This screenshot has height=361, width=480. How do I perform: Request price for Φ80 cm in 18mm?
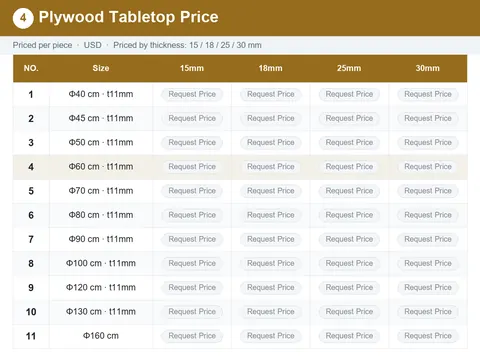pyautogui.click(x=271, y=215)
